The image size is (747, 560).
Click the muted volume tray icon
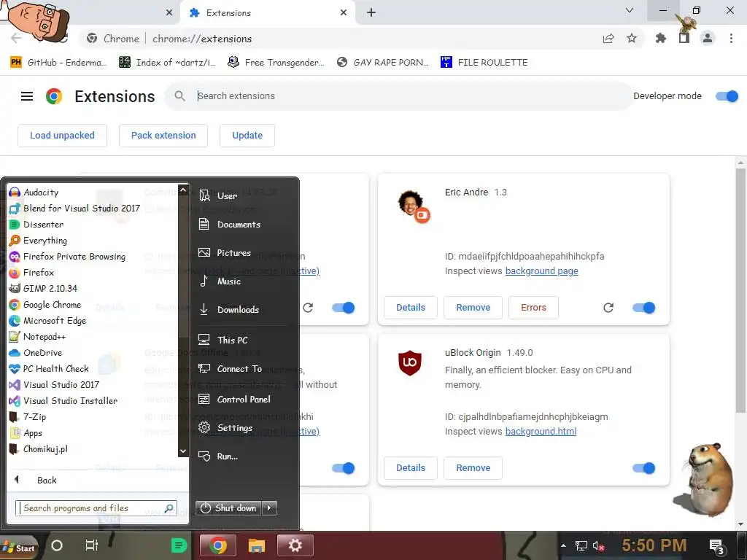pyautogui.click(x=599, y=545)
